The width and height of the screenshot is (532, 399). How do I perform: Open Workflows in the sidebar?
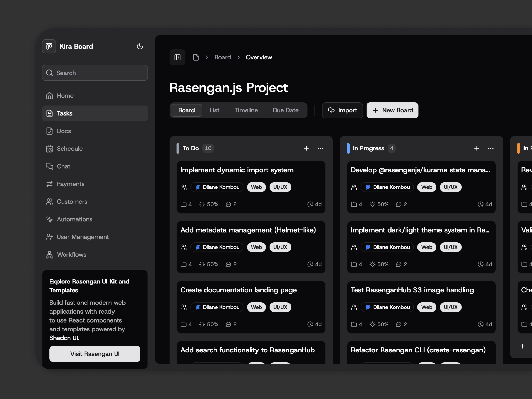tap(71, 254)
